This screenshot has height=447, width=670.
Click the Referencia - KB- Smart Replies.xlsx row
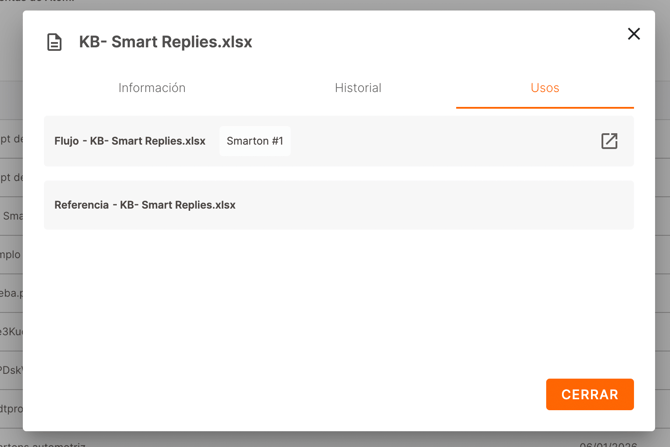click(338, 205)
